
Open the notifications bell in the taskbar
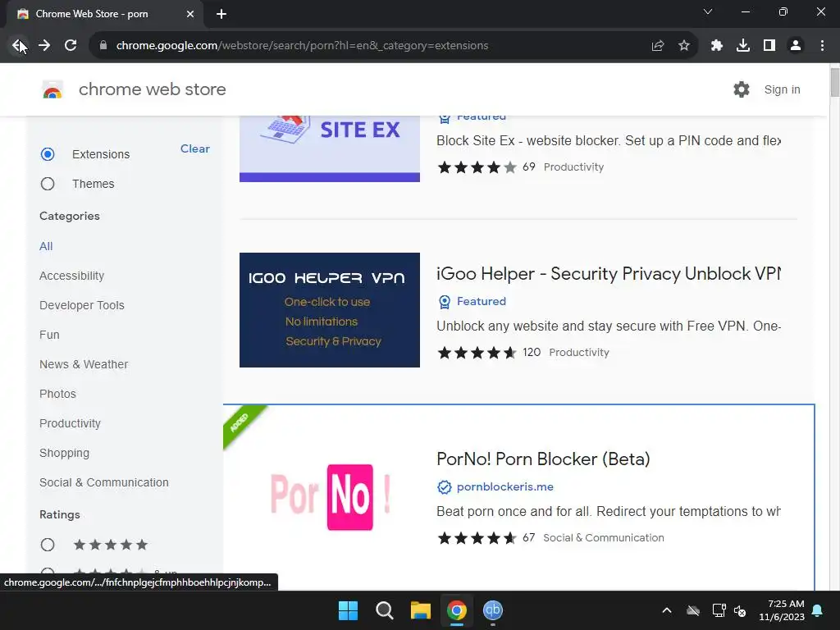pyautogui.click(x=818, y=610)
